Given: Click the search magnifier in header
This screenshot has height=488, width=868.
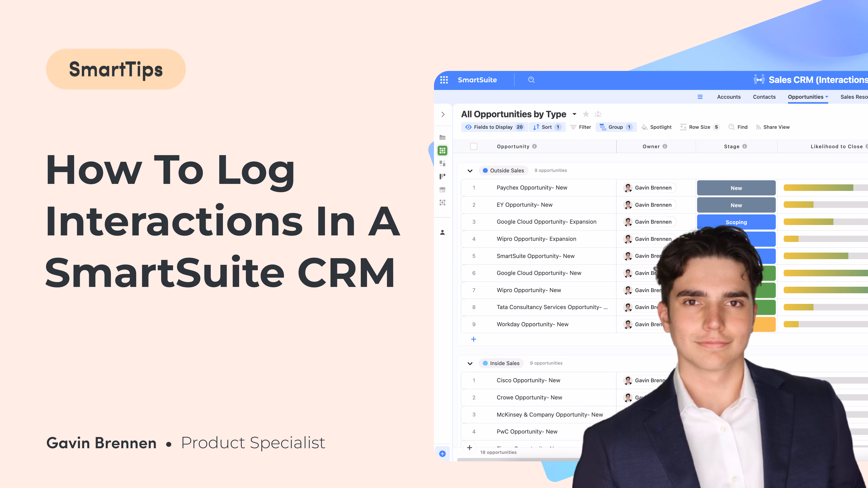Looking at the screenshot, I should (x=531, y=80).
